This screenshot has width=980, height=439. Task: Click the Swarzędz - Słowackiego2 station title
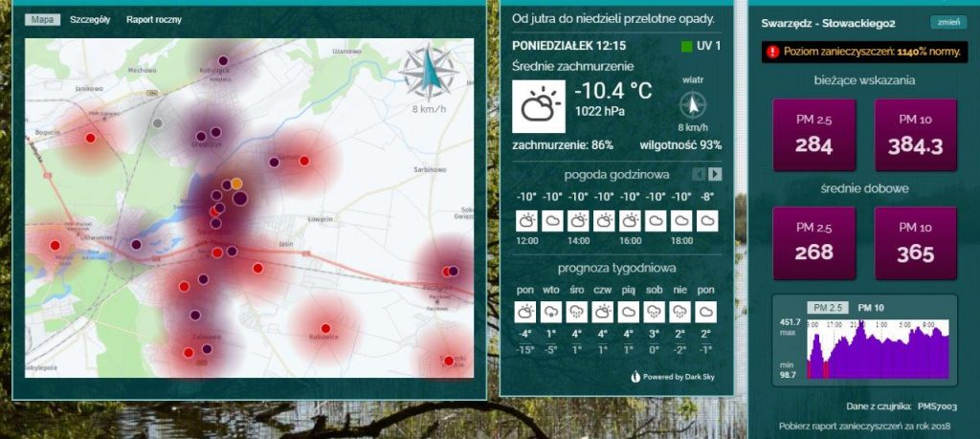[x=828, y=23]
